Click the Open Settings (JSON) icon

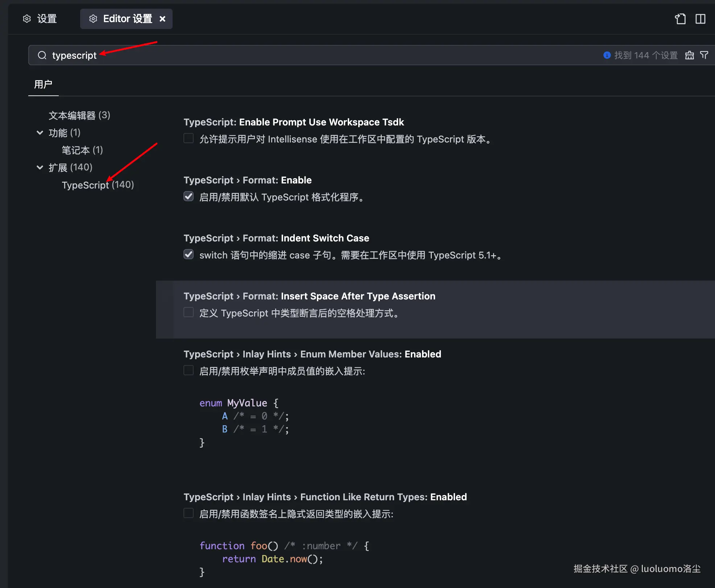click(680, 19)
